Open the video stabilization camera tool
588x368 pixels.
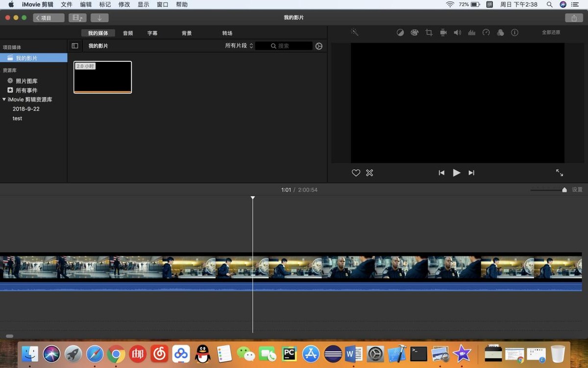pyautogui.click(x=443, y=33)
